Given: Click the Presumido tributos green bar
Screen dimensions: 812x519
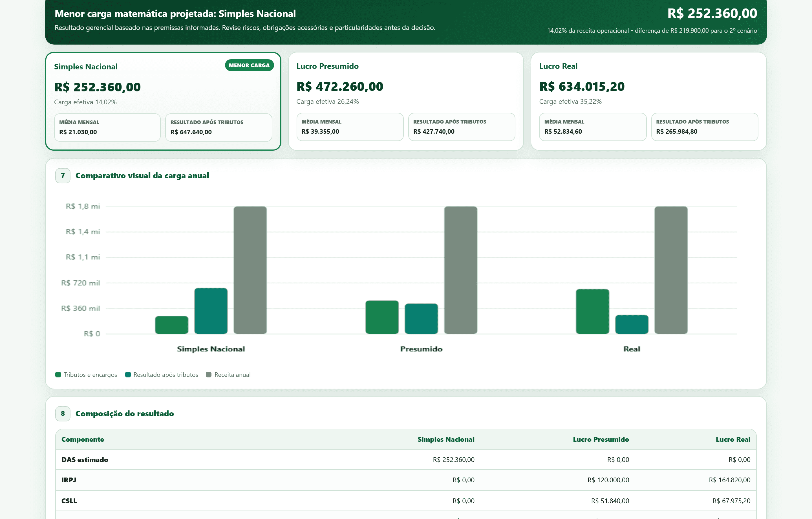Looking at the screenshot, I should (x=382, y=317).
